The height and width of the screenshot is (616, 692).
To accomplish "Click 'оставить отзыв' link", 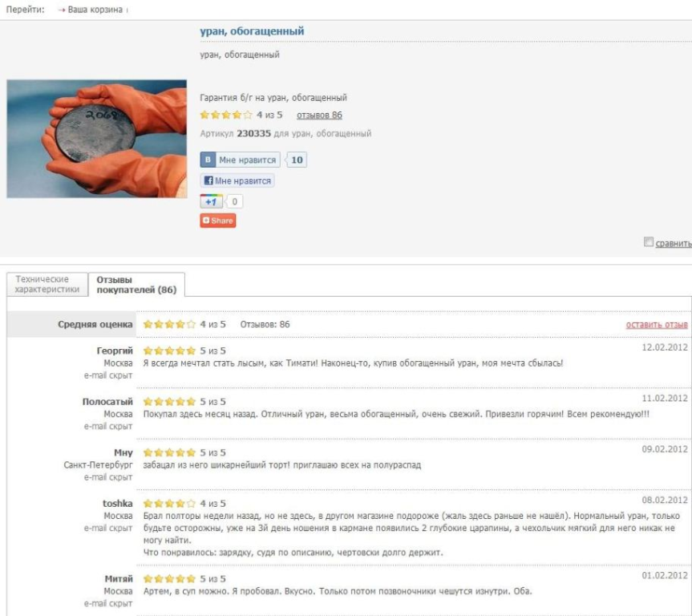I will 656,325.
